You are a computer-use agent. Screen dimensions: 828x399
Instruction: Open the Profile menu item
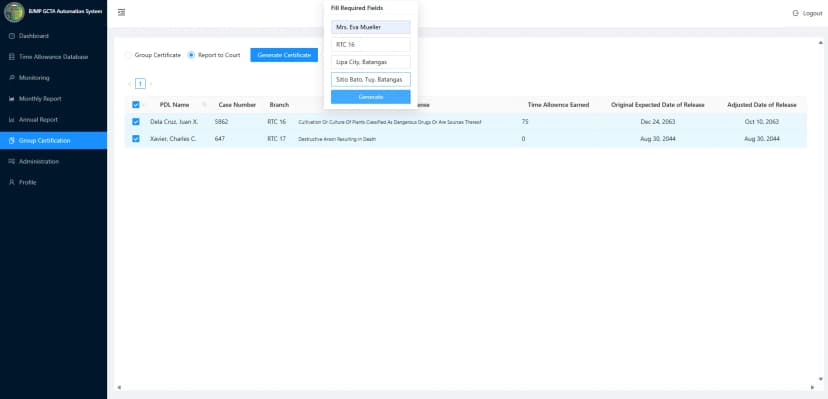53,182
